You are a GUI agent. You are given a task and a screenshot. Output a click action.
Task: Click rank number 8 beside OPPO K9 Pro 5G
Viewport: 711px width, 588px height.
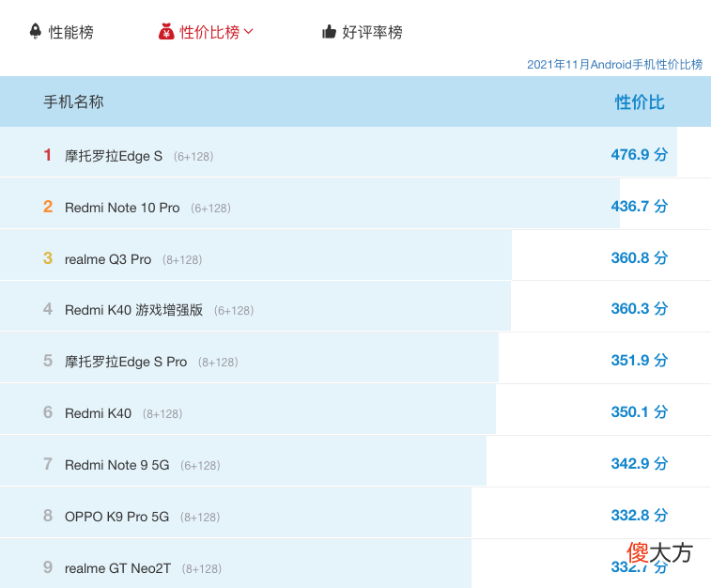coord(48,516)
